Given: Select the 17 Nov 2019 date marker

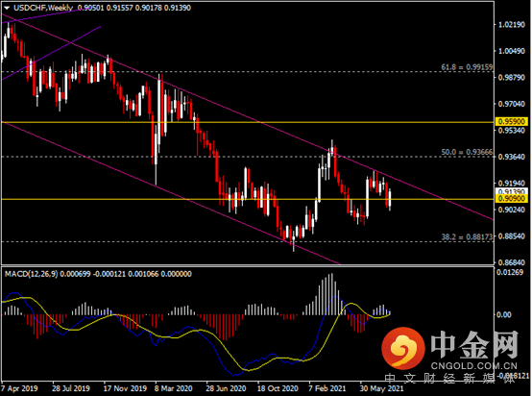Looking at the screenshot, I should 125,388.
